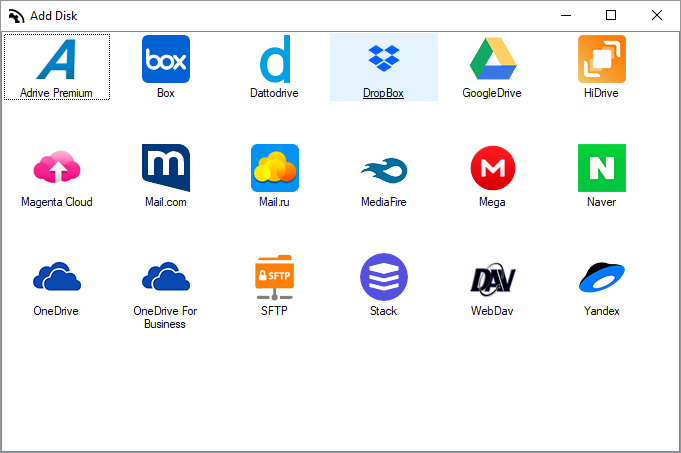This screenshot has width=681, height=453.
Task: Select the Adrive Premium icon
Action: 56,60
